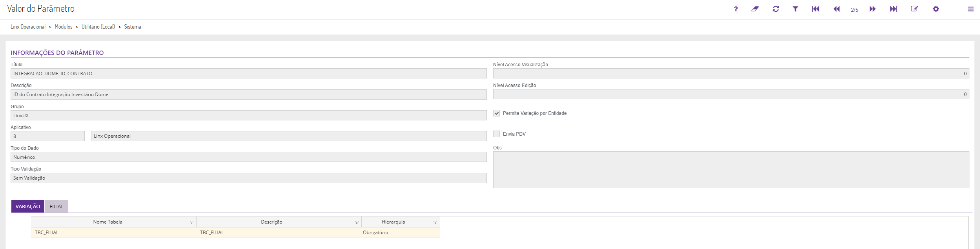The width and height of the screenshot is (980, 249).
Task: Go to the previous record
Action: tap(836, 9)
